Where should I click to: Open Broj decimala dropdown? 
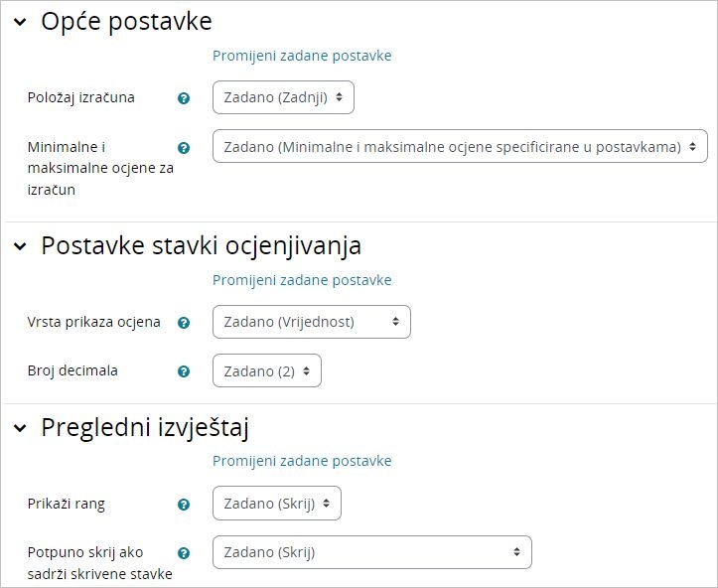tap(267, 370)
